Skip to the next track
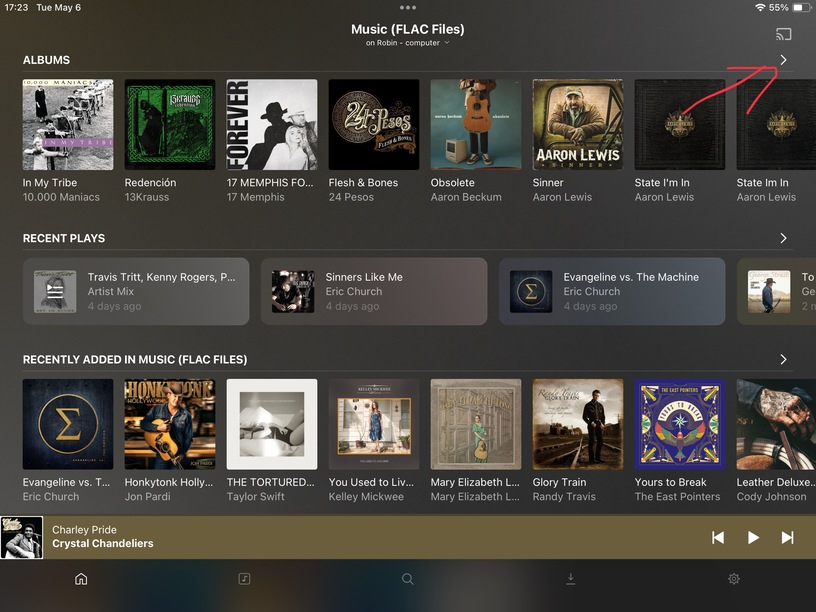This screenshot has height=612, width=816. click(787, 538)
